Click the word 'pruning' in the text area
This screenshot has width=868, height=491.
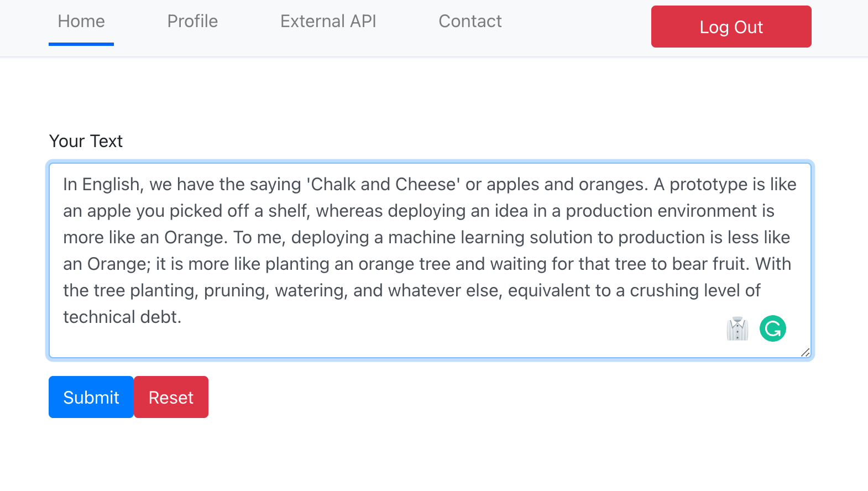coord(236,290)
